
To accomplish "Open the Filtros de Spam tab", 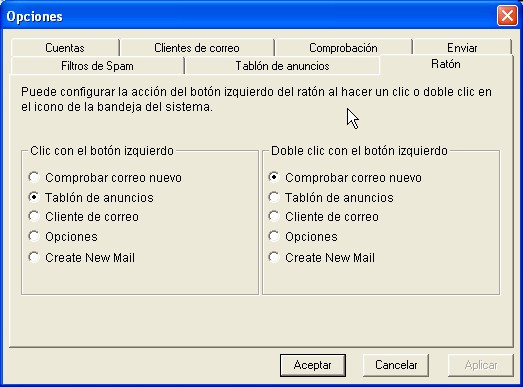I will coord(97,66).
